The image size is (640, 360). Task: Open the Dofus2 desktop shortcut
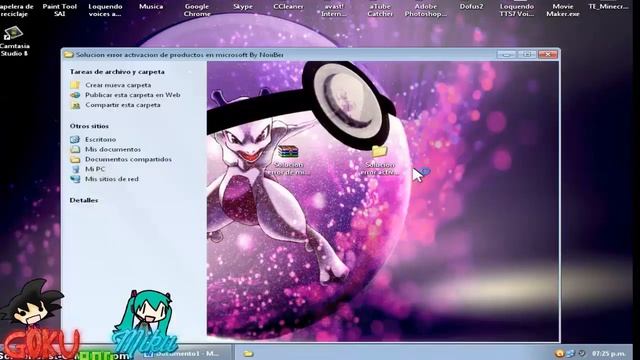[x=471, y=7]
